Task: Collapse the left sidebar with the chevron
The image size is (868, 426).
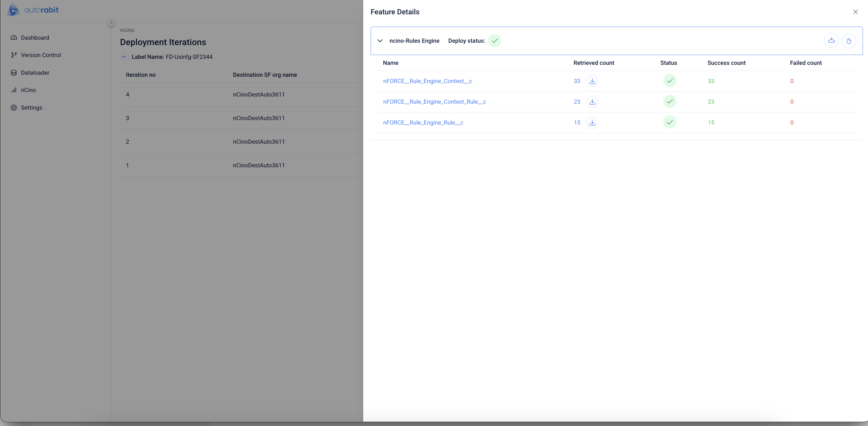Action: (111, 23)
